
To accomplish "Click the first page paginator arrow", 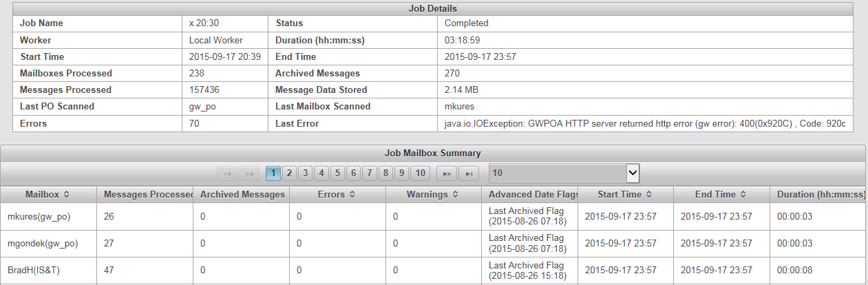I will coord(226,173).
